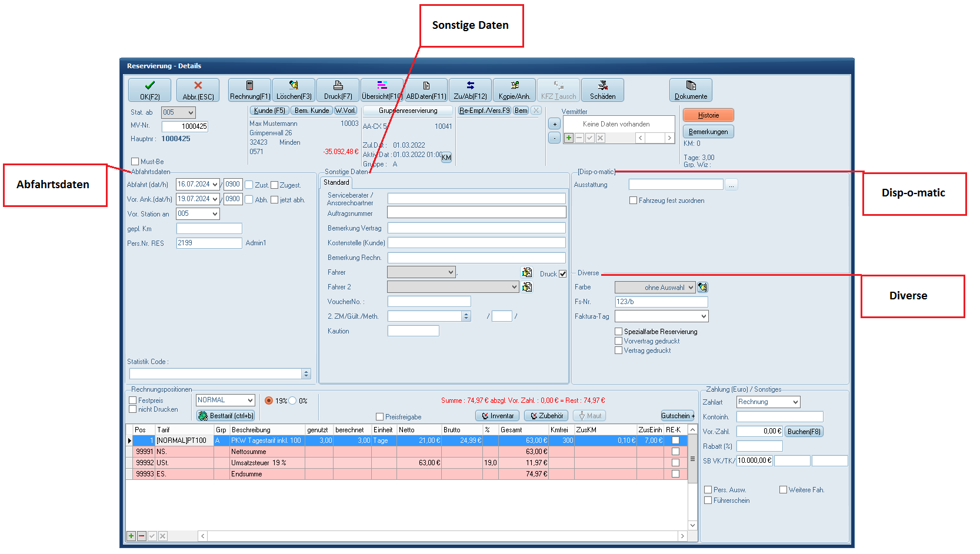The image size is (980, 554).
Task: Select the Standard tab in Sonstige Daten
Action: click(x=336, y=182)
